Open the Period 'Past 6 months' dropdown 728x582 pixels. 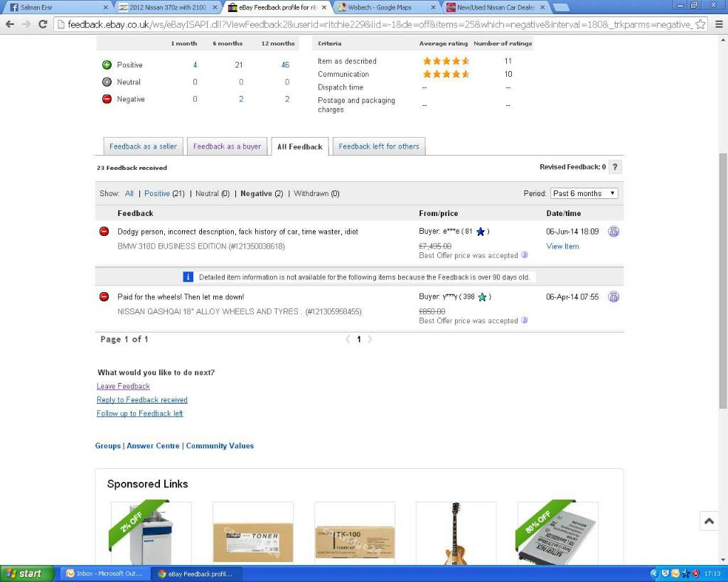tap(584, 193)
